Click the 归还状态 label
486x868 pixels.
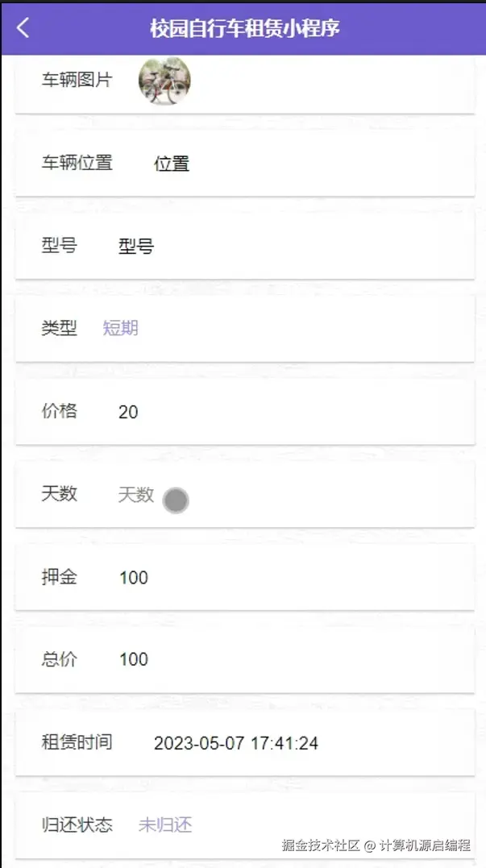pyautogui.click(x=77, y=824)
